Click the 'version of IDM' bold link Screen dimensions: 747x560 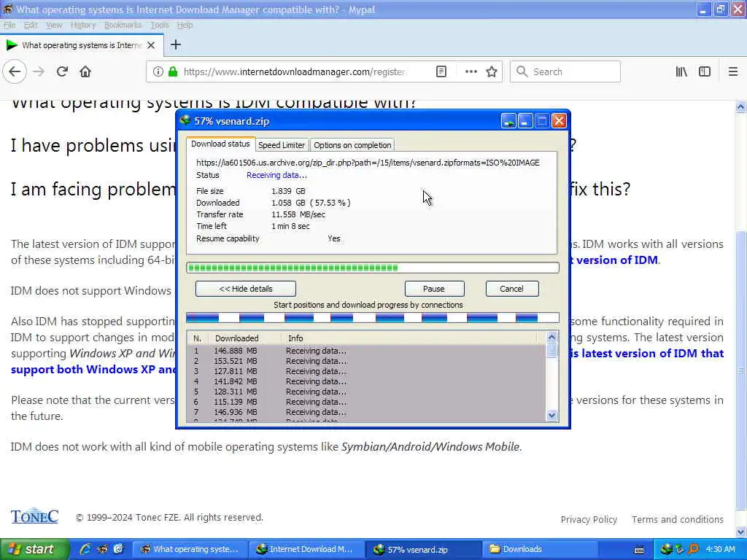click(616, 260)
